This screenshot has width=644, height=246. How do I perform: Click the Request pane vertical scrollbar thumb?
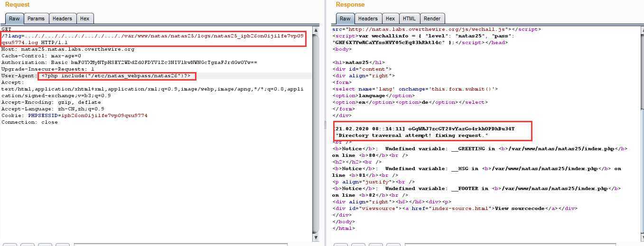(x=316, y=133)
